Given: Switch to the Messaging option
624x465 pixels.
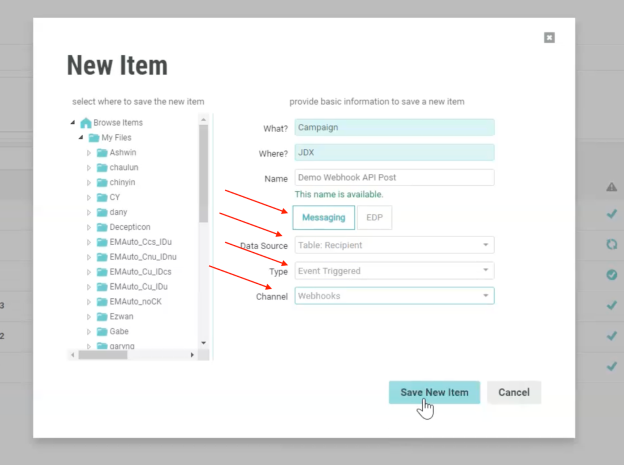Looking at the screenshot, I should (323, 217).
